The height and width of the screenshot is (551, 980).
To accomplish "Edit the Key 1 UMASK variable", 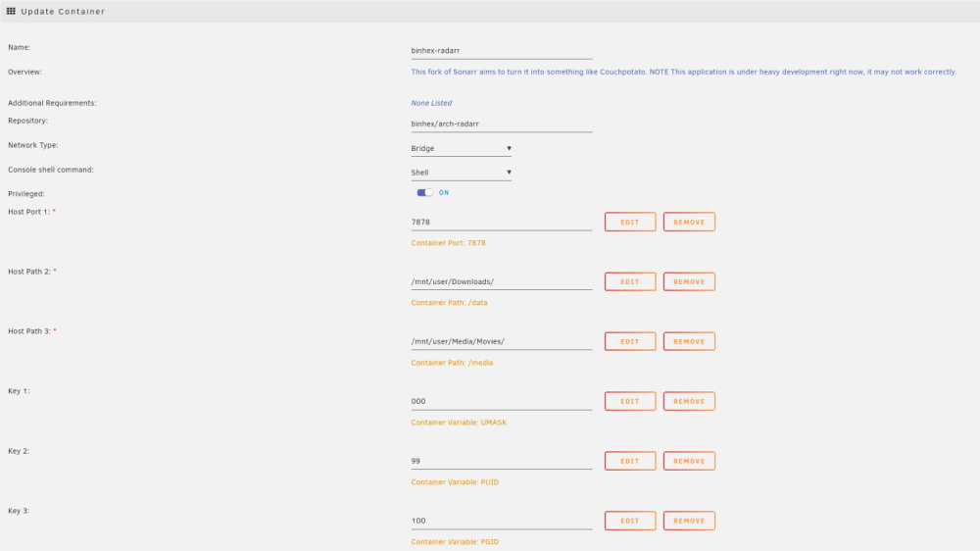I will click(630, 401).
